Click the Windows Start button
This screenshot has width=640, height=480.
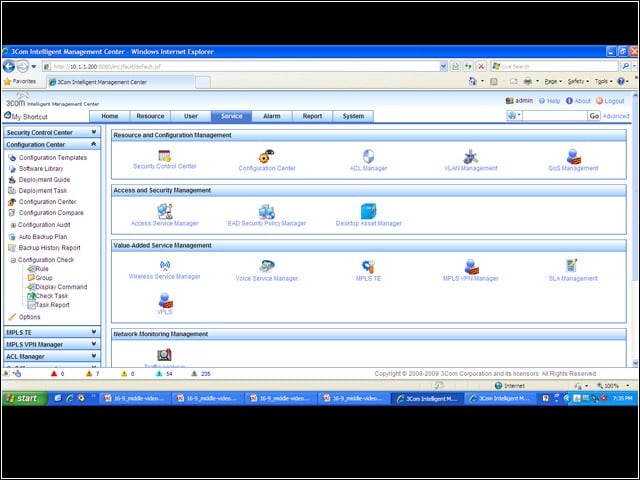pyautogui.click(x=24, y=398)
